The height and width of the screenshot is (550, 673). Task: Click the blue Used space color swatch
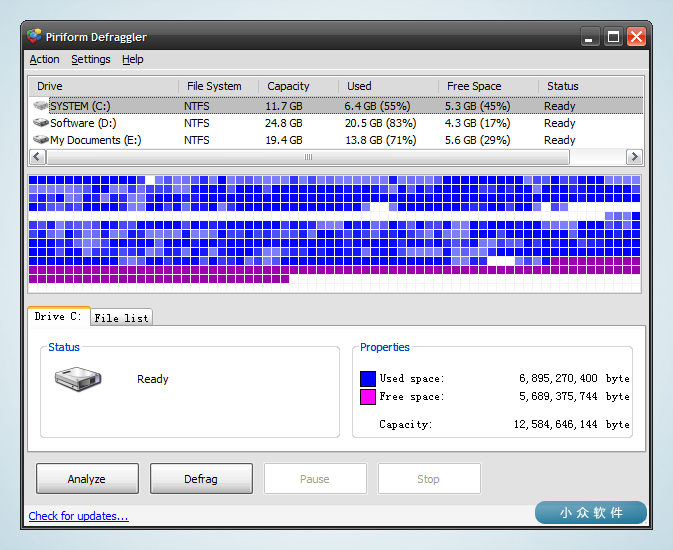pos(368,378)
